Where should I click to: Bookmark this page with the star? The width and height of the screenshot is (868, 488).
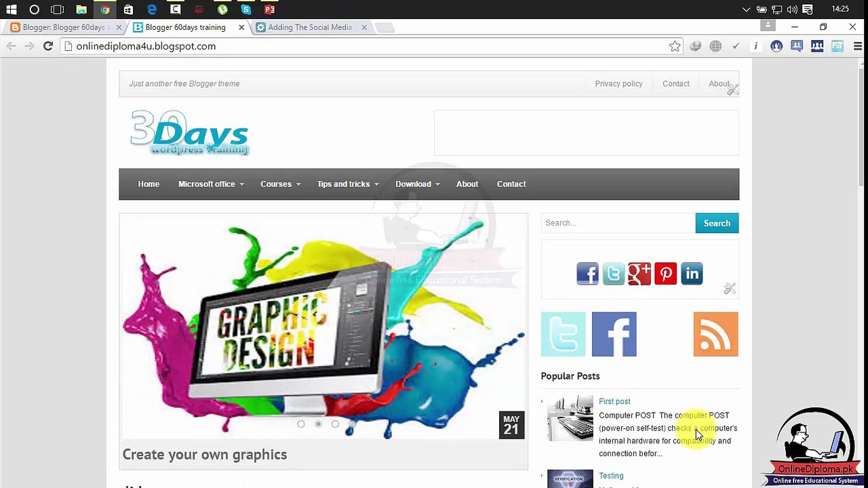click(675, 46)
